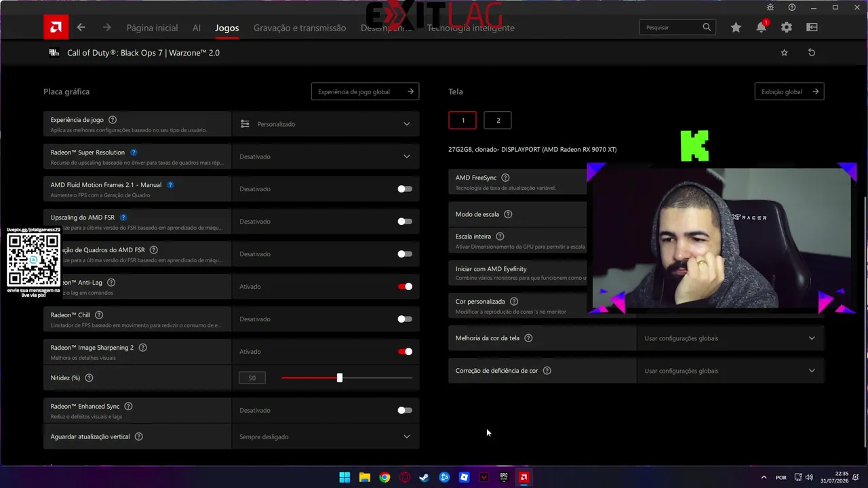The image size is (868, 488).
Task: Enable Radeon Chill
Action: coord(405,319)
